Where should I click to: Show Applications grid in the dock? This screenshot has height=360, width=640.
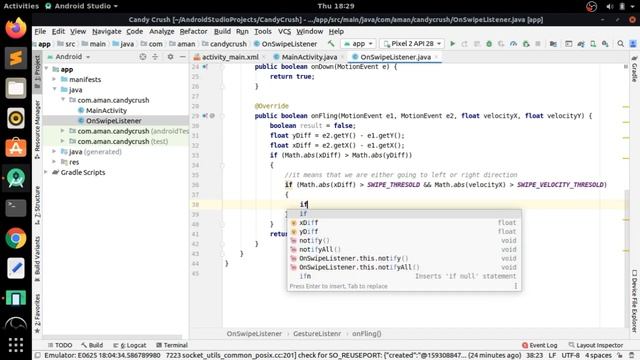[x=16, y=345]
